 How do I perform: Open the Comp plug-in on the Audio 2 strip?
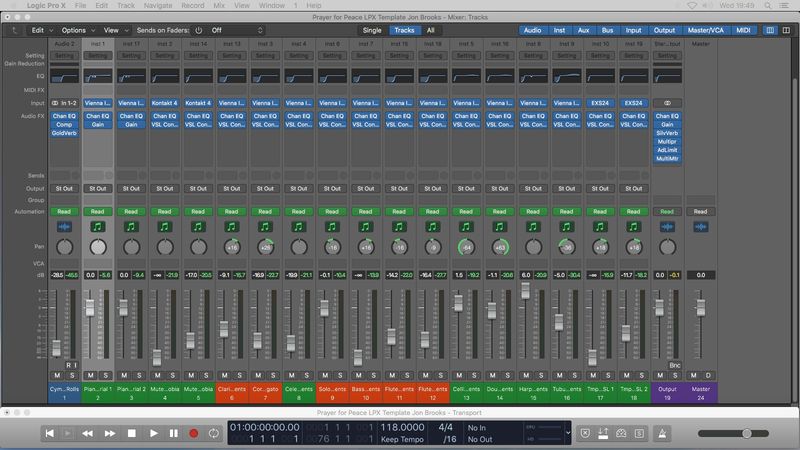[64, 124]
